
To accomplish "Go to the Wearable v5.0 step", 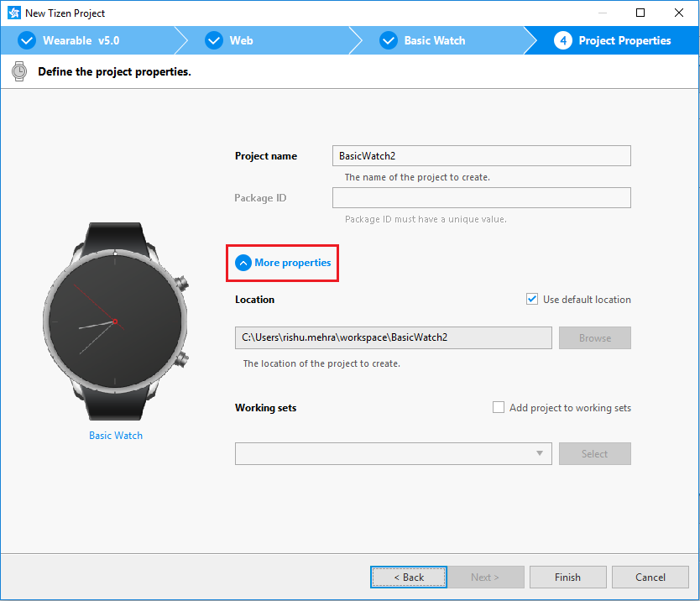I will (81, 40).
